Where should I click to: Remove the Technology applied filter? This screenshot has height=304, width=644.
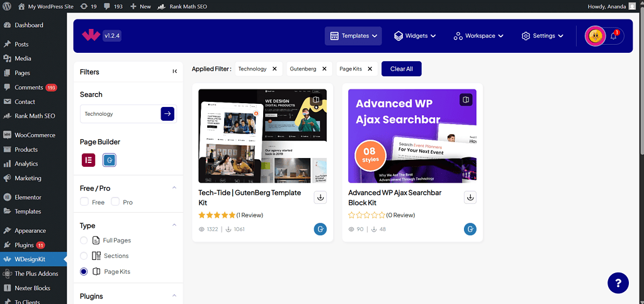274,69
